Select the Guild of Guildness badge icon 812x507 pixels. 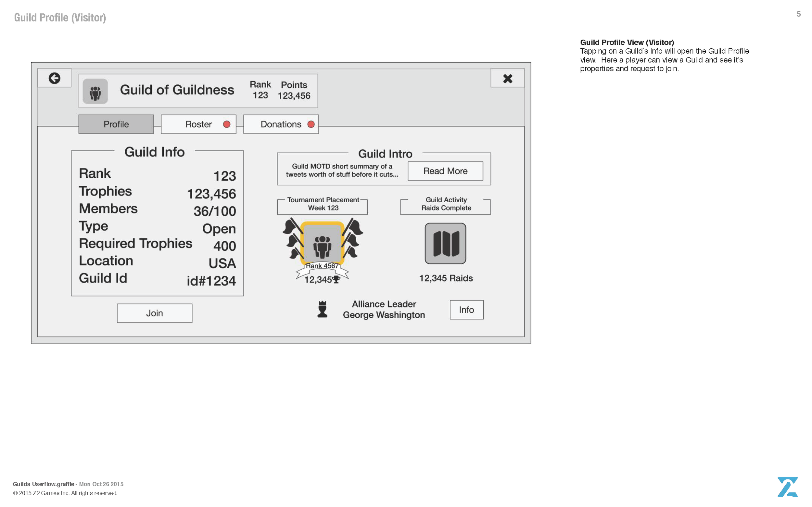tap(95, 91)
